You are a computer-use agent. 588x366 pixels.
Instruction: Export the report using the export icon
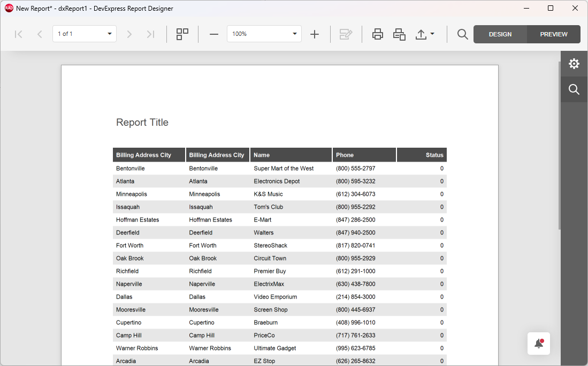coord(421,34)
